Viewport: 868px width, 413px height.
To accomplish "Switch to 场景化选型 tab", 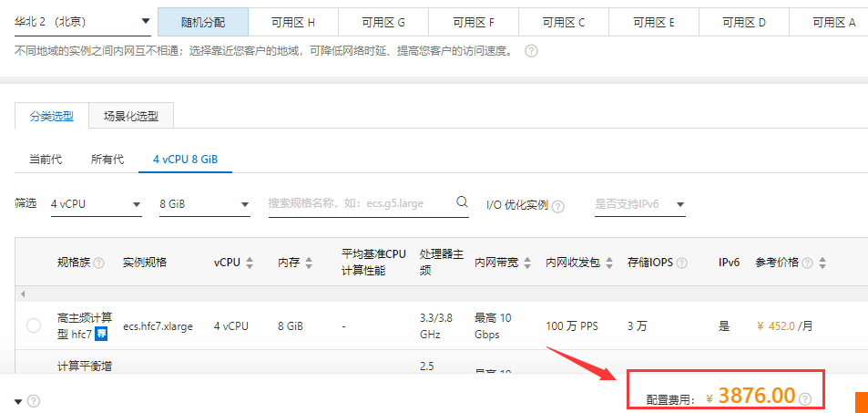I will pyautogui.click(x=131, y=116).
